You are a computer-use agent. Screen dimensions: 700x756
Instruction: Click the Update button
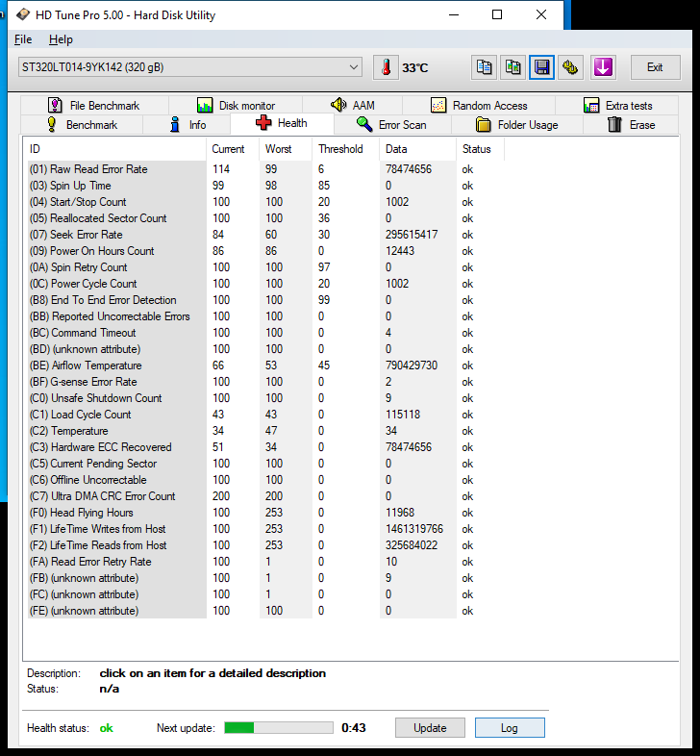click(x=430, y=727)
